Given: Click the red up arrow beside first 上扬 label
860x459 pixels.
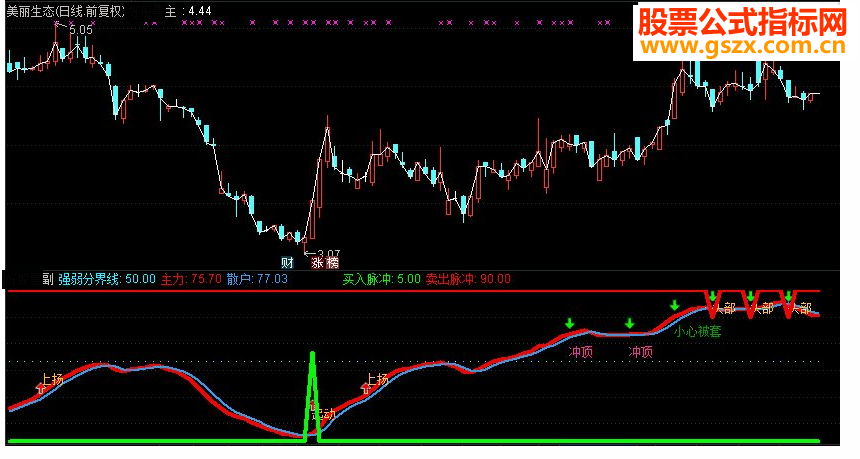Looking at the screenshot, I should point(41,388).
